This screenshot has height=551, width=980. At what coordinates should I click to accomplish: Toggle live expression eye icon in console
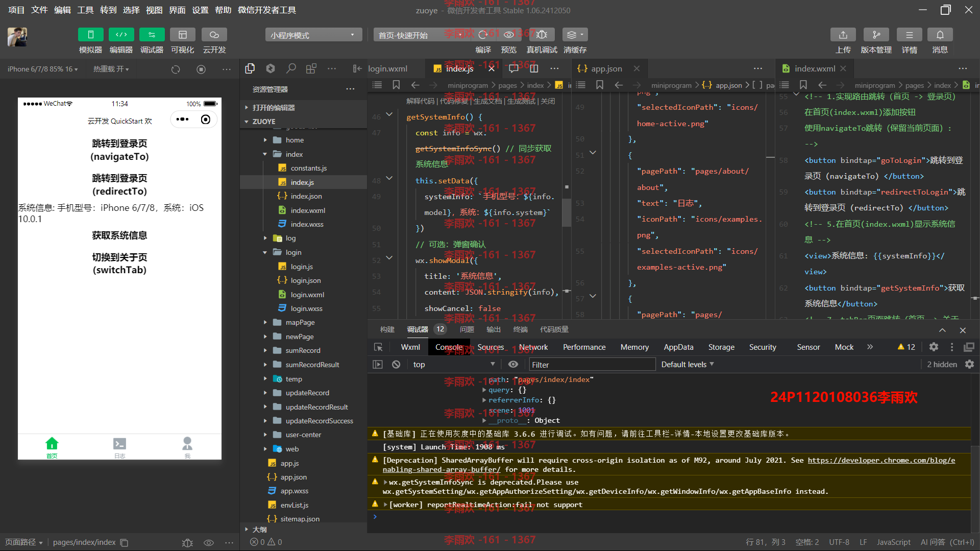coord(513,364)
